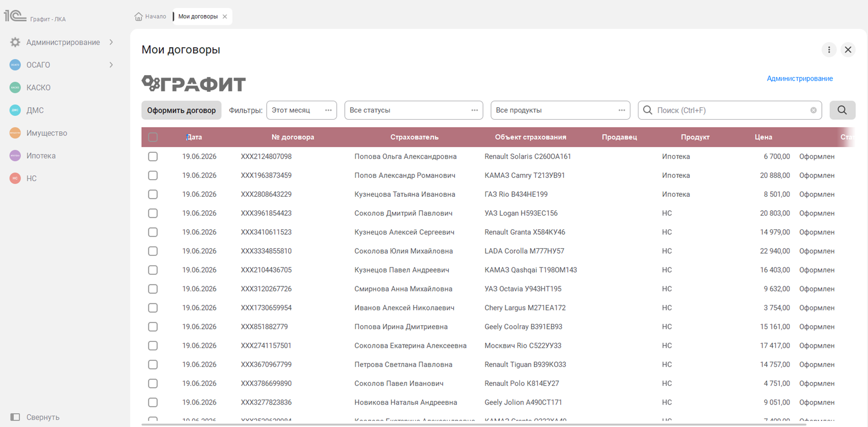This screenshot has height=427, width=868.
Task: Select the Имущество sidebar icon
Action: click(15, 133)
